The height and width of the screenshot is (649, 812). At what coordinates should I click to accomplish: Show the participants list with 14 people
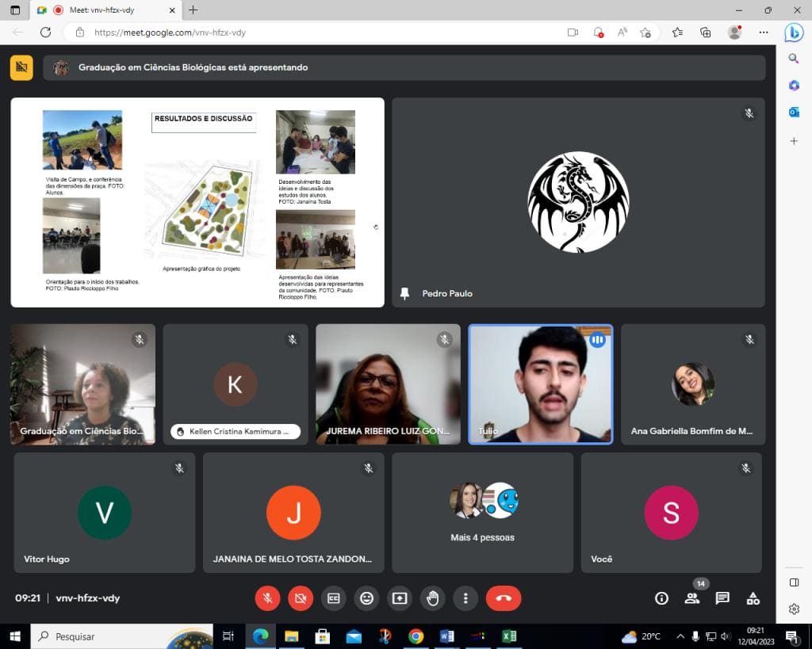[x=691, y=598]
